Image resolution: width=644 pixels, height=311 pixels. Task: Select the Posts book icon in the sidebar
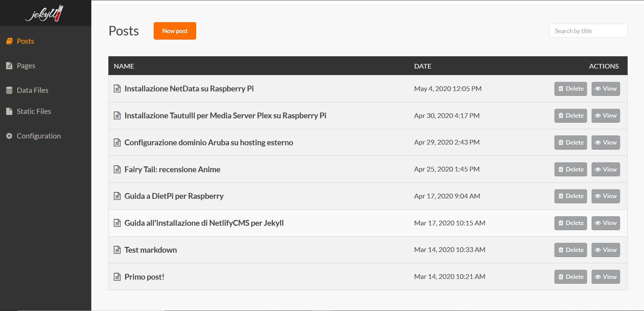9,41
